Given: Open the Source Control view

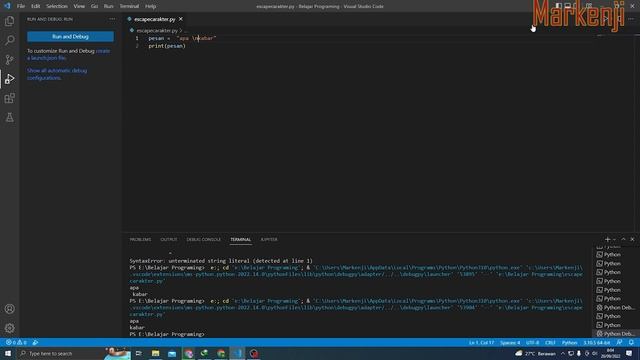Looking at the screenshot, I should pyautogui.click(x=9, y=60).
